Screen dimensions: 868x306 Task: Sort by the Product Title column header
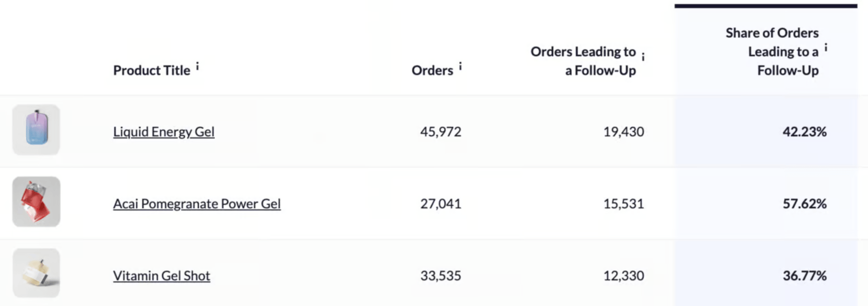(152, 70)
